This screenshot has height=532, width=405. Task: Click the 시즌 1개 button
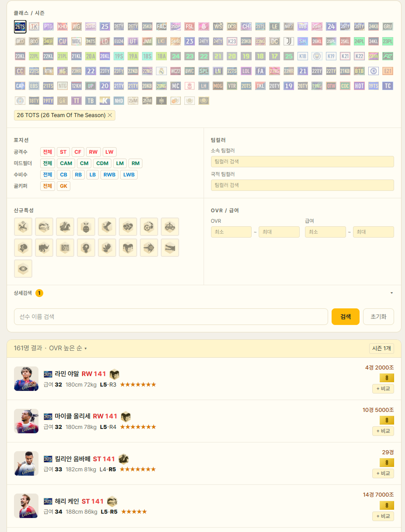[x=381, y=348]
